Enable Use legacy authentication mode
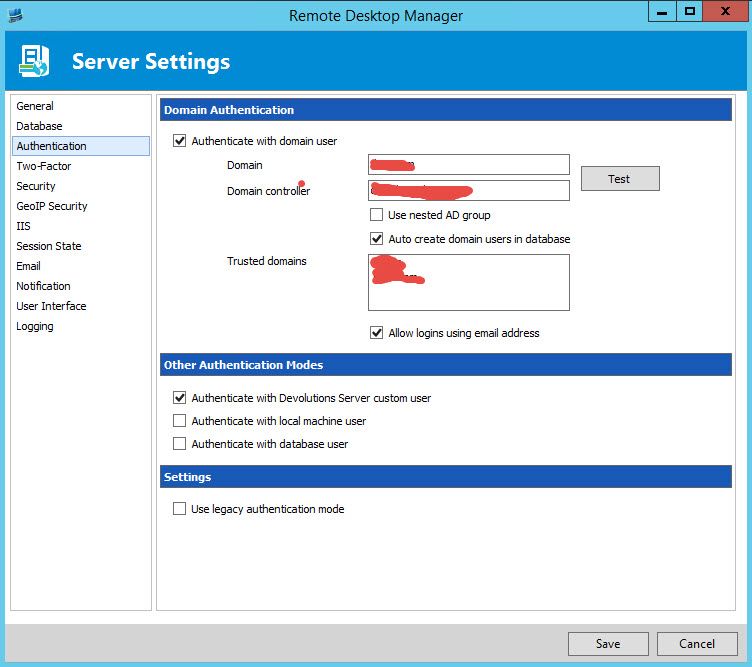Image resolution: width=752 pixels, height=667 pixels. 179,508
